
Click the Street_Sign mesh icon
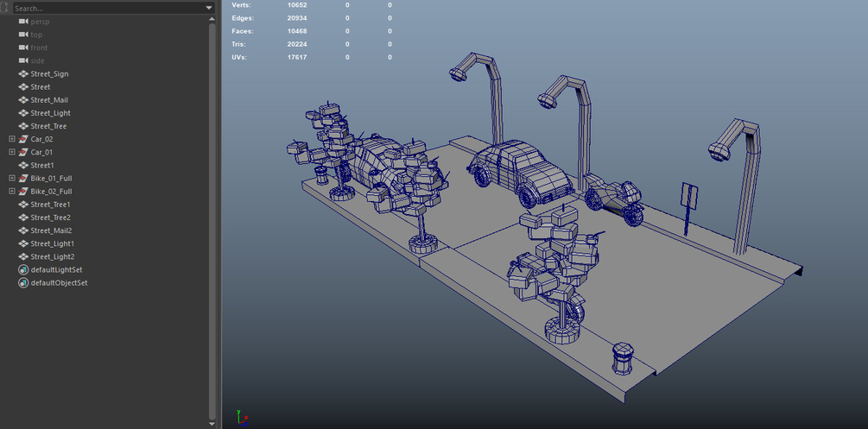23,73
